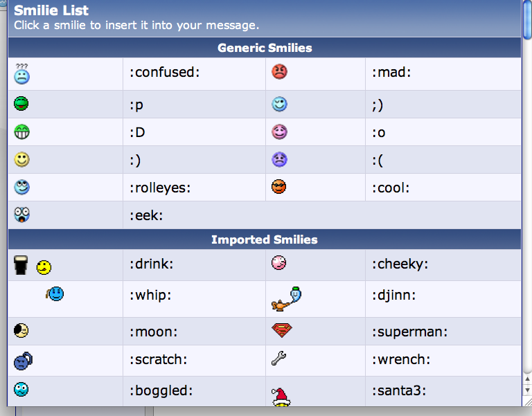The width and height of the screenshot is (532, 416).
Task: Insert the green big-grin :D smilie
Action: coord(21,132)
